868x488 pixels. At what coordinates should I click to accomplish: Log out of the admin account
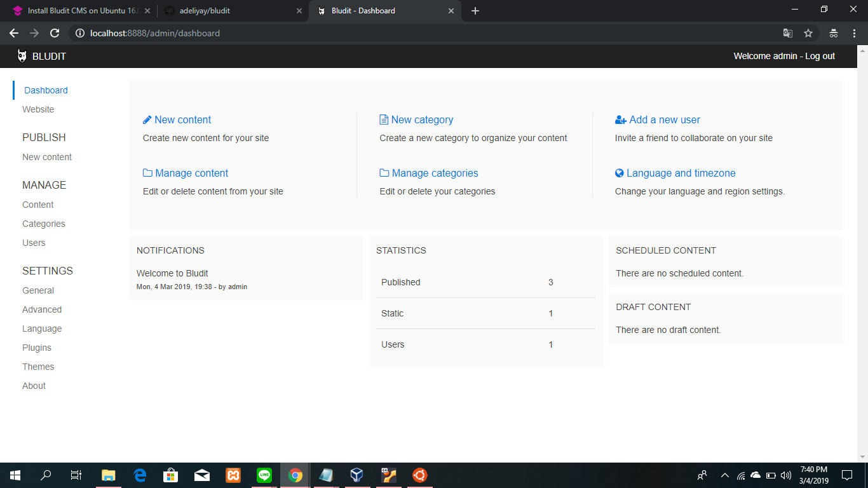tap(820, 56)
